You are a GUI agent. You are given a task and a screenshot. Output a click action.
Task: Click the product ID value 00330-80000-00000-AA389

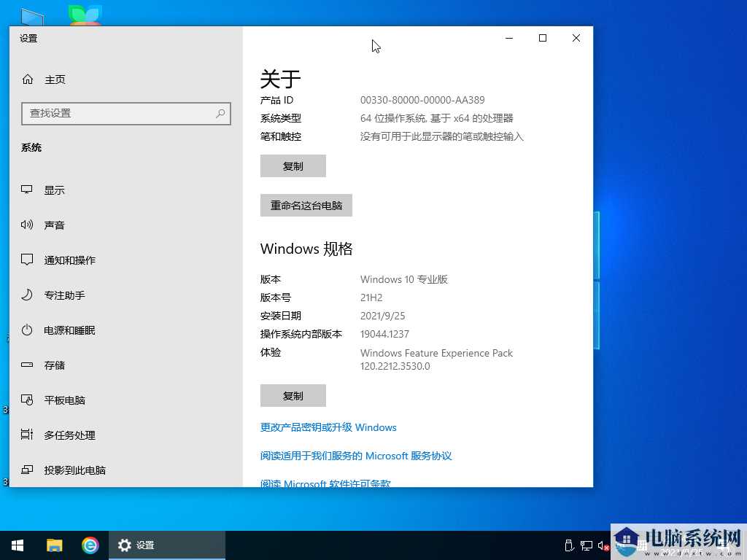click(422, 100)
